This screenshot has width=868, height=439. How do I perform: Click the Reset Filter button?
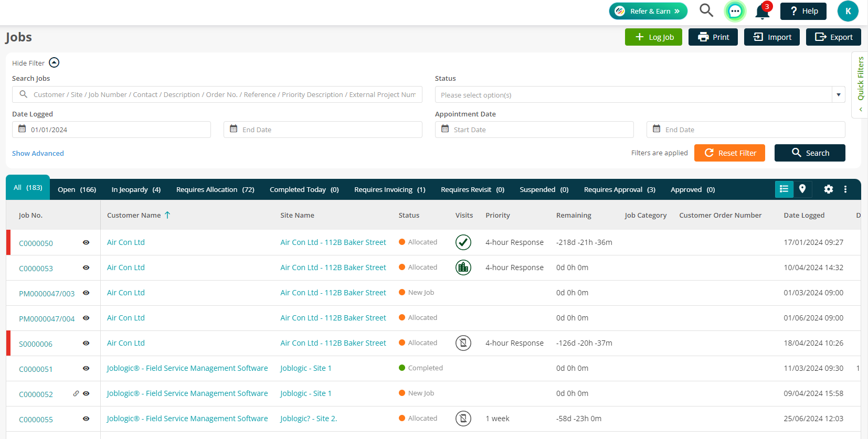[x=729, y=153]
